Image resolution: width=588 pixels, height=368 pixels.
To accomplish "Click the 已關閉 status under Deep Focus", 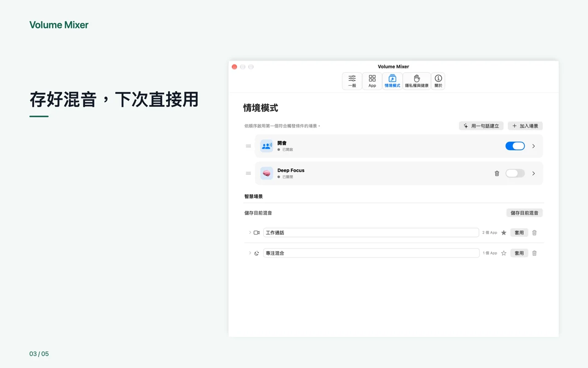I will click(285, 177).
